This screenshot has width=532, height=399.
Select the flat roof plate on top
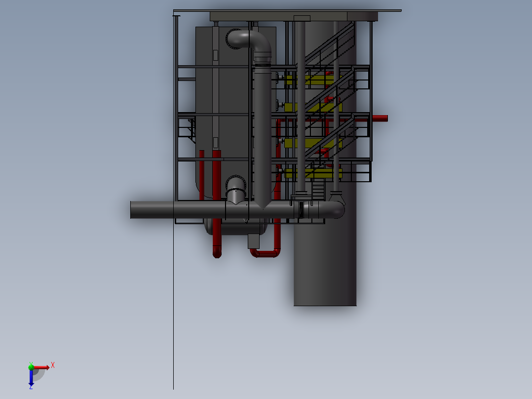pos(287,10)
